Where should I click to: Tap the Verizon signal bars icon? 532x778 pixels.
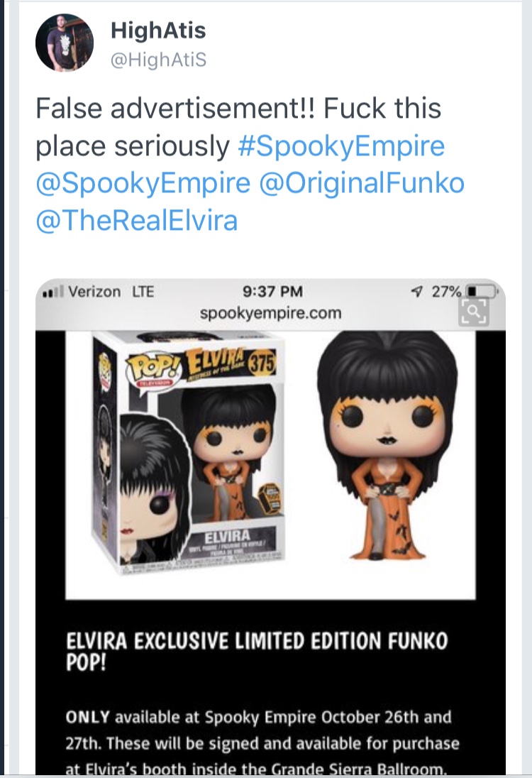click(x=53, y=292)
